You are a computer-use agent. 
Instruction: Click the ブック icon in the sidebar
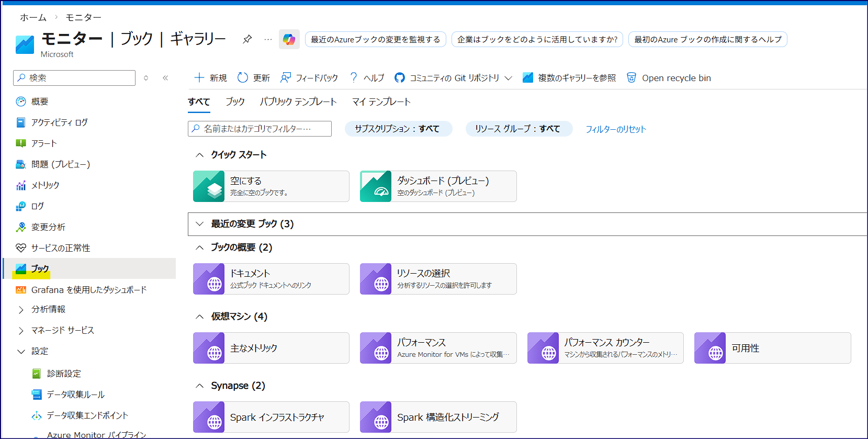21,269
